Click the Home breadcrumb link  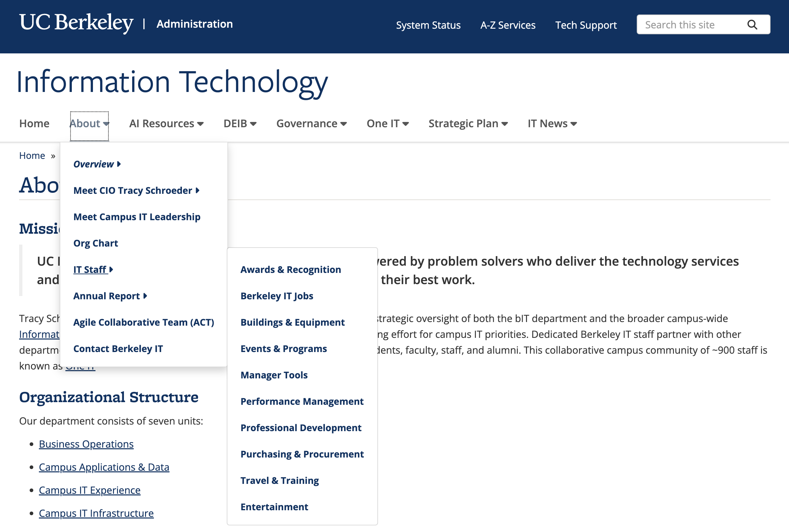32,155
